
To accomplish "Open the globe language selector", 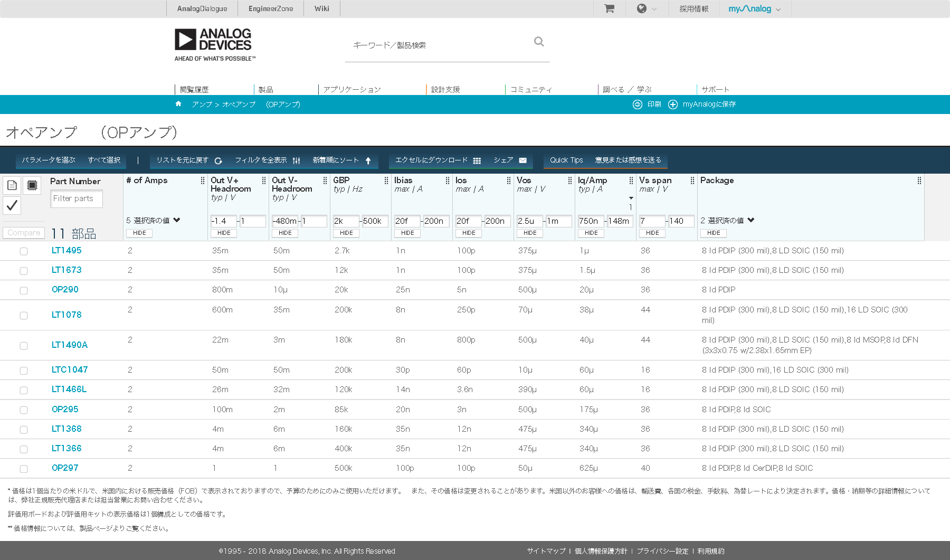I will (642, 8).
